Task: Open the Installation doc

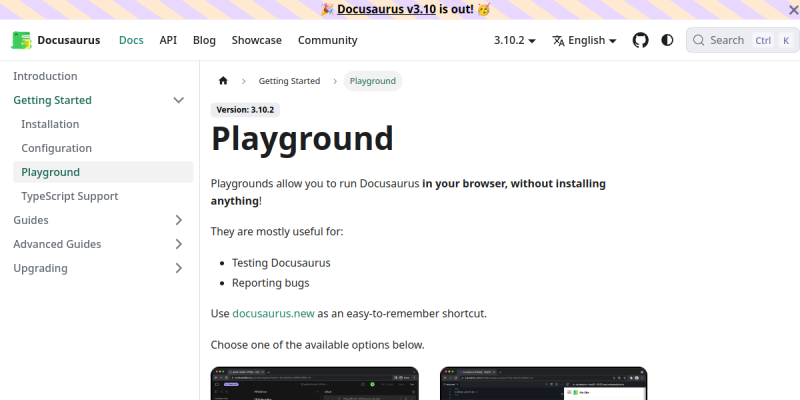Action: pyautogui.click(x=50, y=124)
